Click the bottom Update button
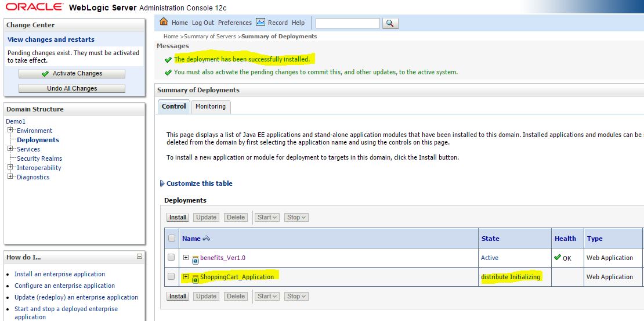 [x=206, y=296]
